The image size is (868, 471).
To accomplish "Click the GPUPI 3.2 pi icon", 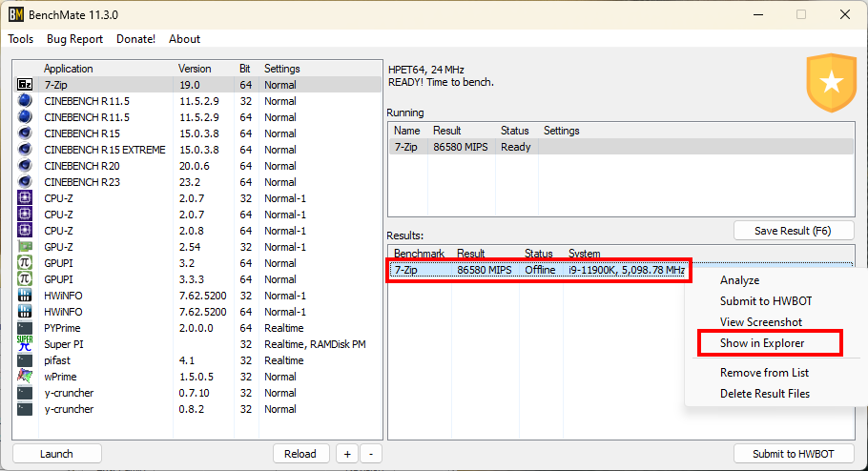I will 25,263.
